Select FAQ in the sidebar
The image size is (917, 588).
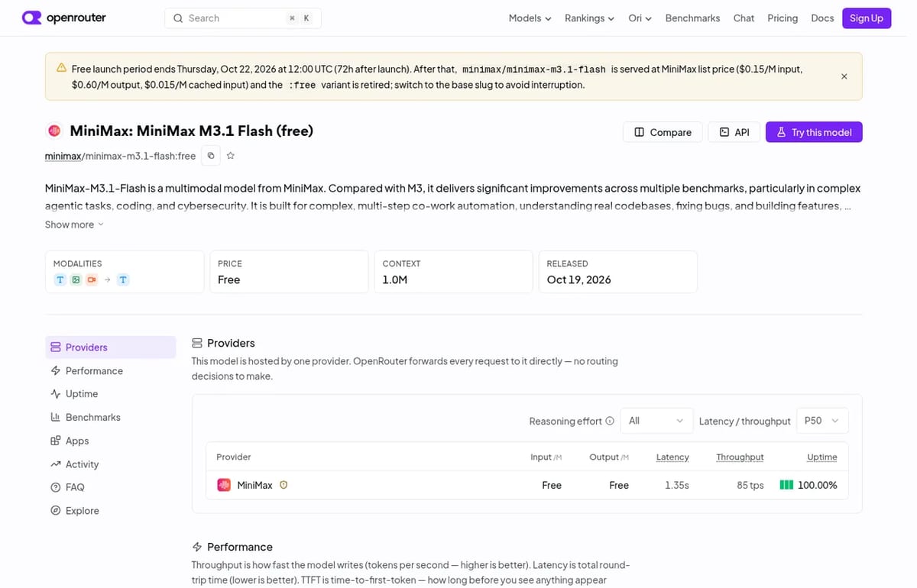coord(110,487)
